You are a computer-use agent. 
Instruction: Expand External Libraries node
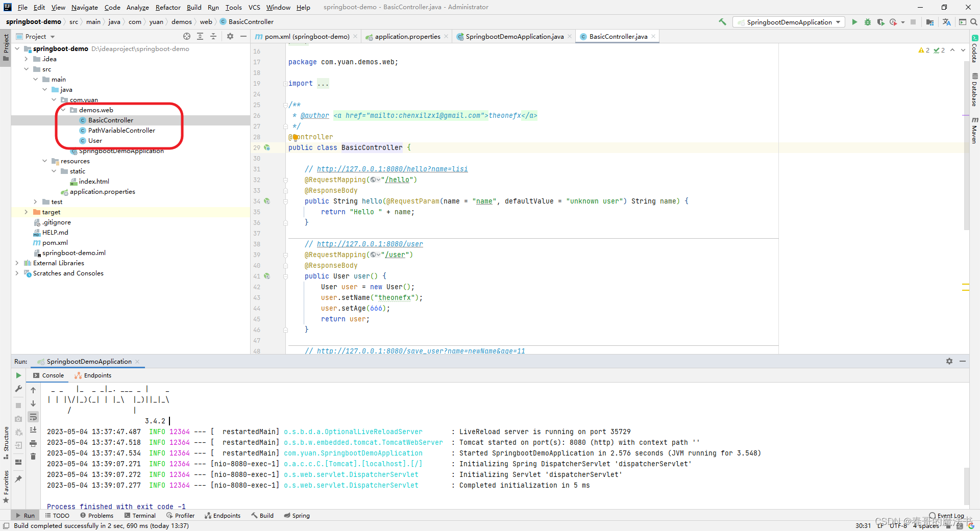point(17,263)
